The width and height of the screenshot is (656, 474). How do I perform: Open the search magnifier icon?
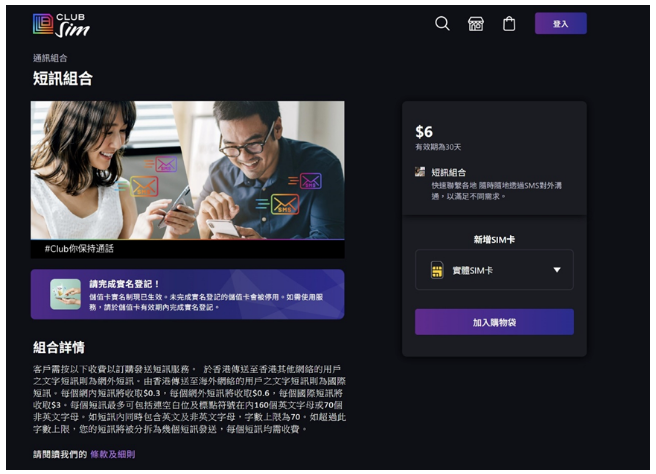click(442, 23)
